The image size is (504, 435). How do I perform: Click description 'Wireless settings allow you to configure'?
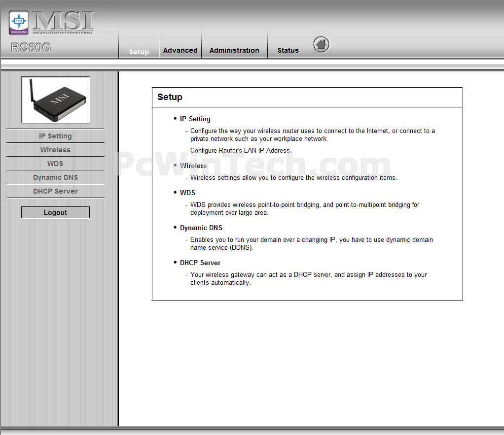[x=293, y=177]
